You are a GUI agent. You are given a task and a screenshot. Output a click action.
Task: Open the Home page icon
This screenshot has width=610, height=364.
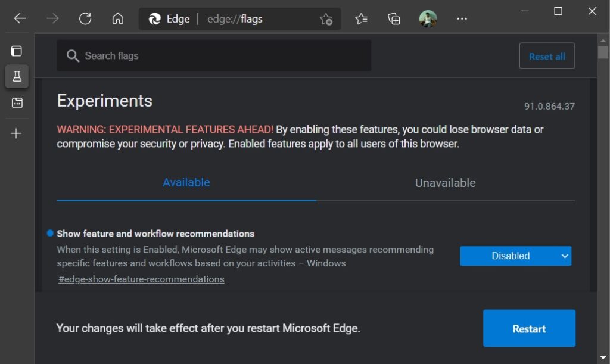117,18
